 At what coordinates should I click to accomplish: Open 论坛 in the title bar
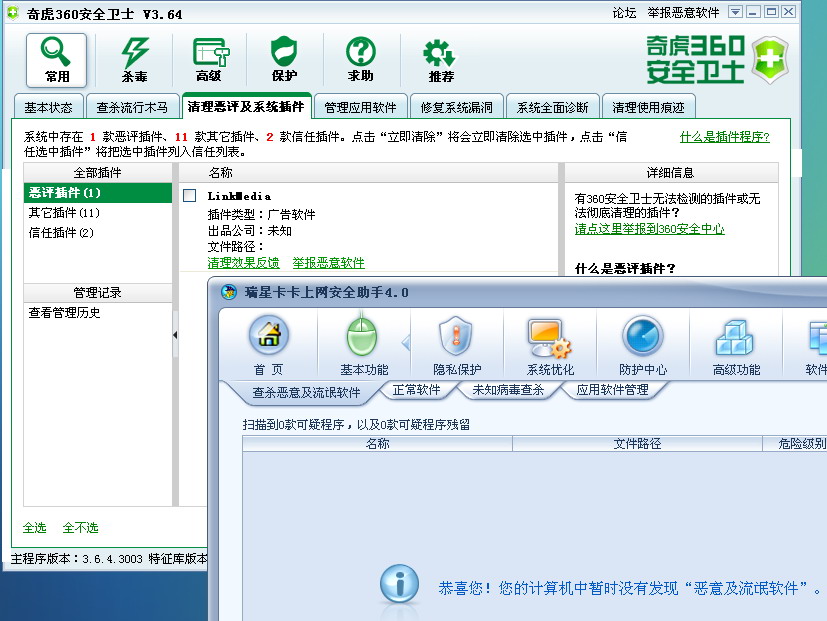pos(624,13)
